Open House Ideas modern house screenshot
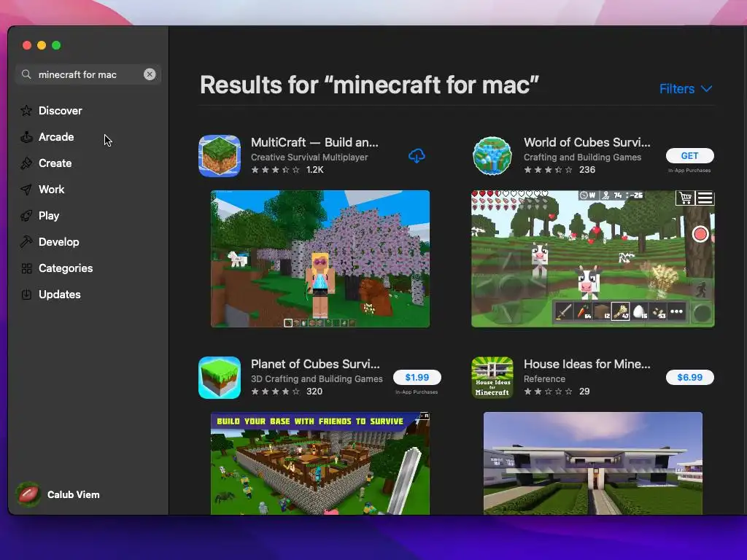Screen dimensions: 747x560 click(x=592, y=463)
